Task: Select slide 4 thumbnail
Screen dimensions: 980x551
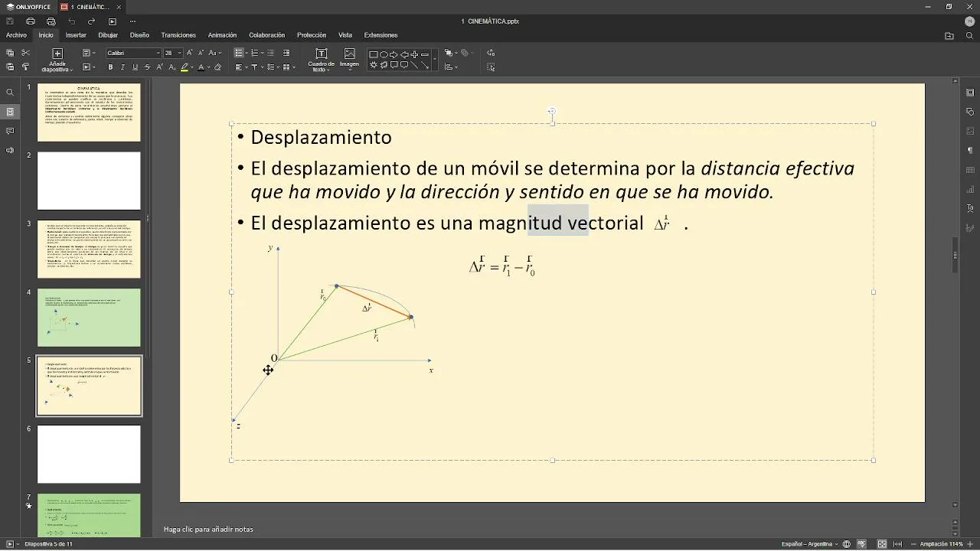Action: (89, 318)
